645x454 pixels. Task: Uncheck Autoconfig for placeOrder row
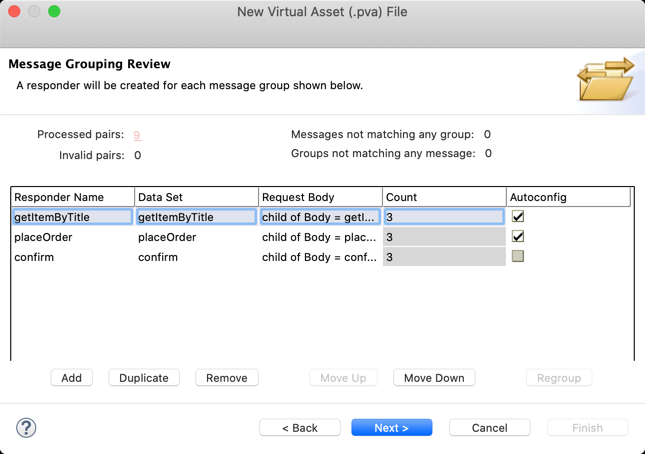click(517, 236)
